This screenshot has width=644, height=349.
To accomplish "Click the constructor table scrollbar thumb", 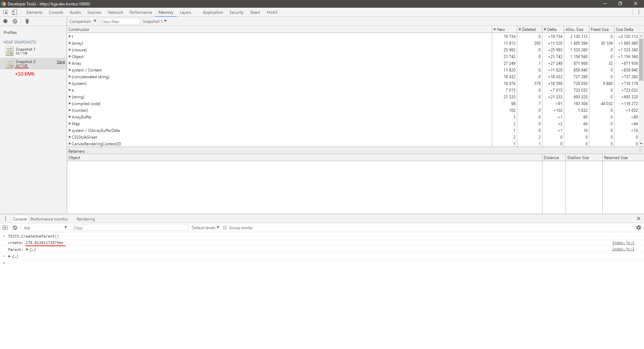I will [x=641, y=59].
